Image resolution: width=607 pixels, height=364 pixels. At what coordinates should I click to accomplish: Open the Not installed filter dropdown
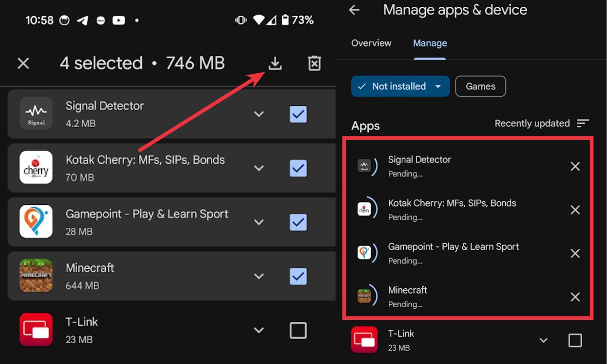(x=400, y=86)
